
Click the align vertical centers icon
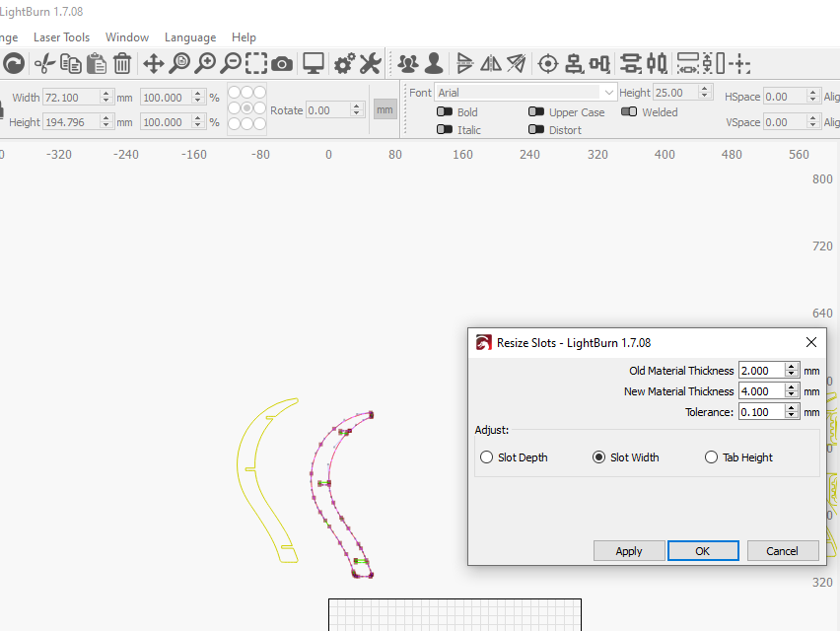tap(599, 64)
